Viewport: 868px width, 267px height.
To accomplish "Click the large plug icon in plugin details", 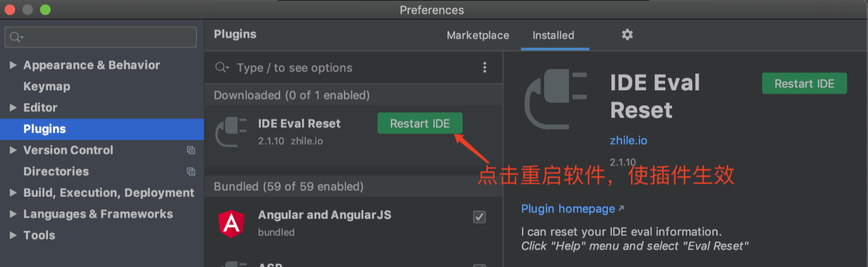I will [555, 99].
